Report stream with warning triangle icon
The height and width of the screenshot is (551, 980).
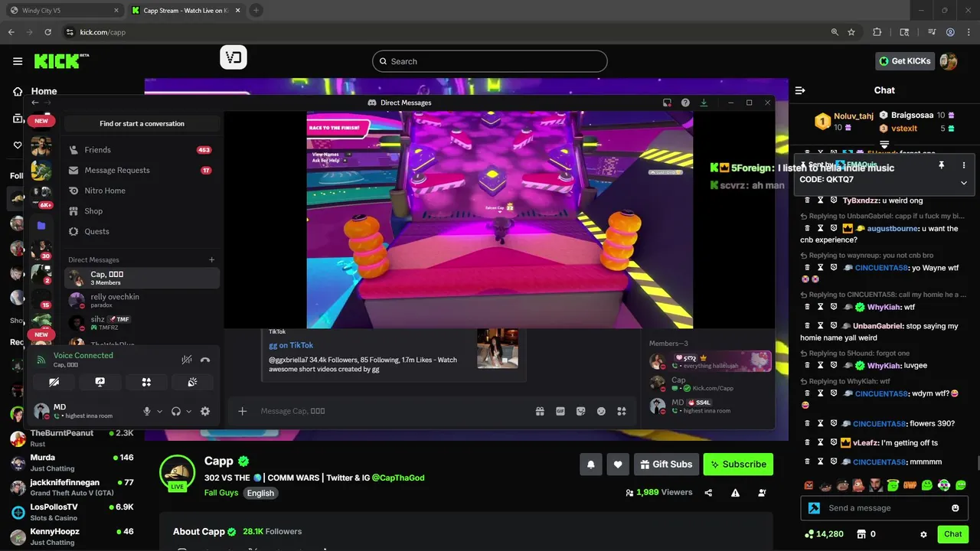click(736, 493)
